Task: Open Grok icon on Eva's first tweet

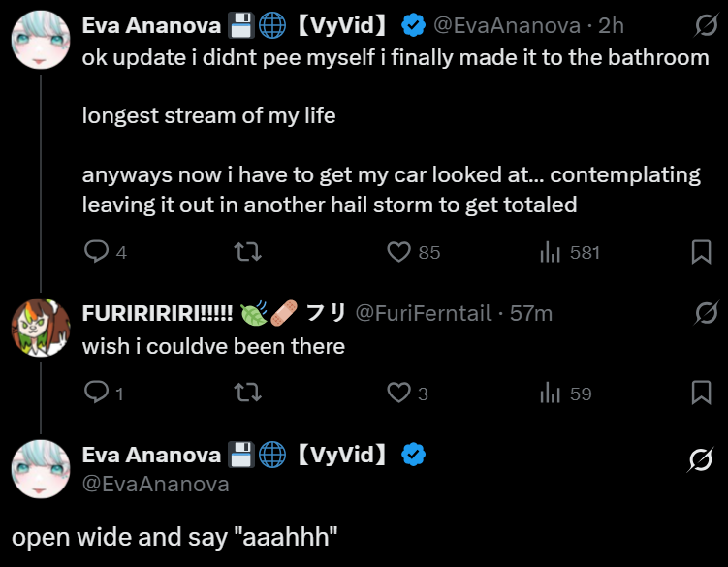Action: (x=707, y=25)
